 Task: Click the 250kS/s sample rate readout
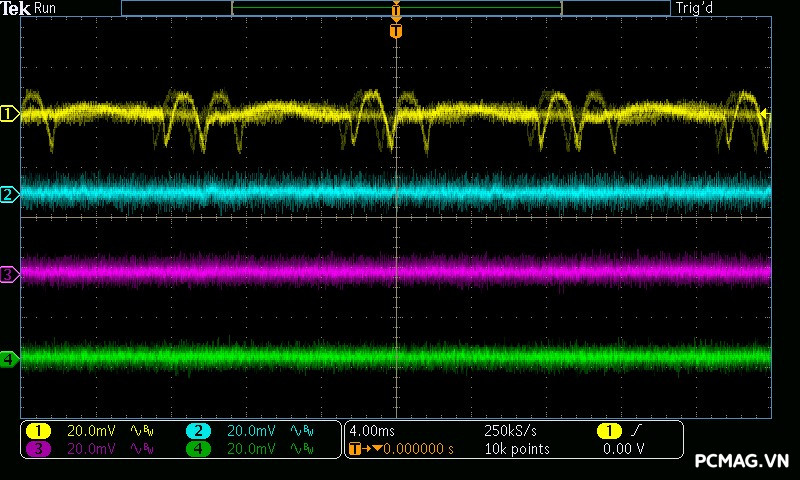pyautogui.click(x=511, y=431)
